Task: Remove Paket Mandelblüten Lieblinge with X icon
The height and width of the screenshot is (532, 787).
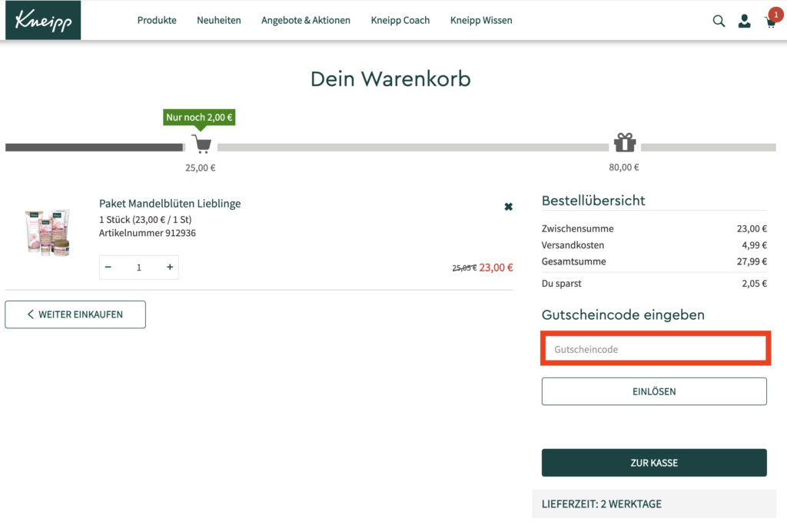Action: 509,207
